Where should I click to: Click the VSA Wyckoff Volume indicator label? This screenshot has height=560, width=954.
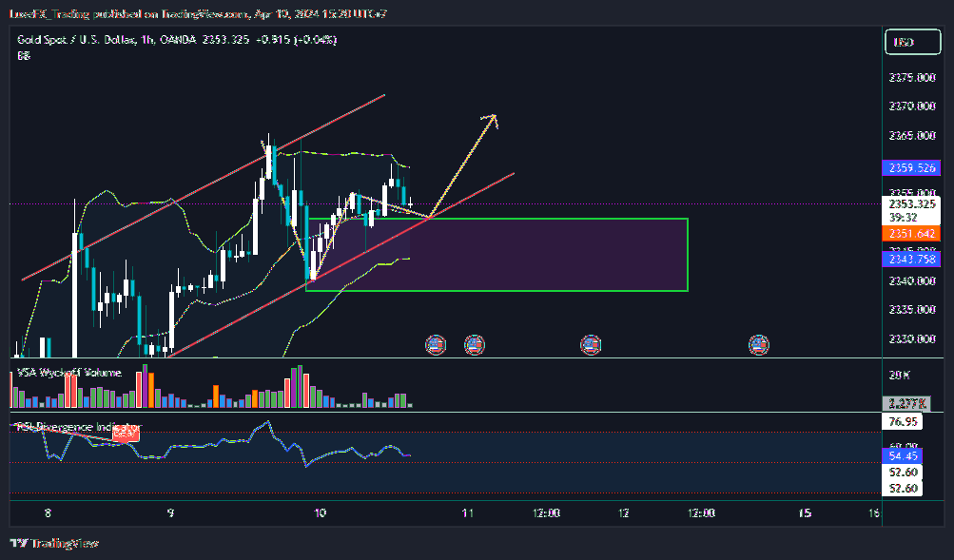(69, 372)
